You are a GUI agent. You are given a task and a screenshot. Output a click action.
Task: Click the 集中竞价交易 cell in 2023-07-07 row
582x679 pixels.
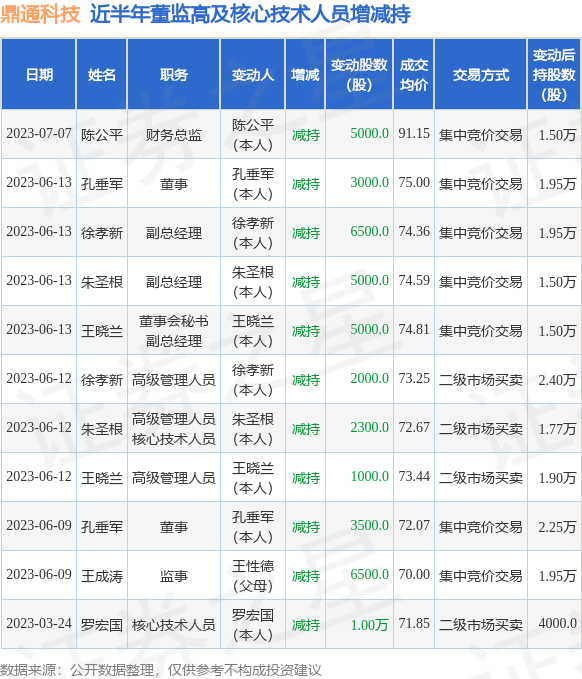point(481,135)
